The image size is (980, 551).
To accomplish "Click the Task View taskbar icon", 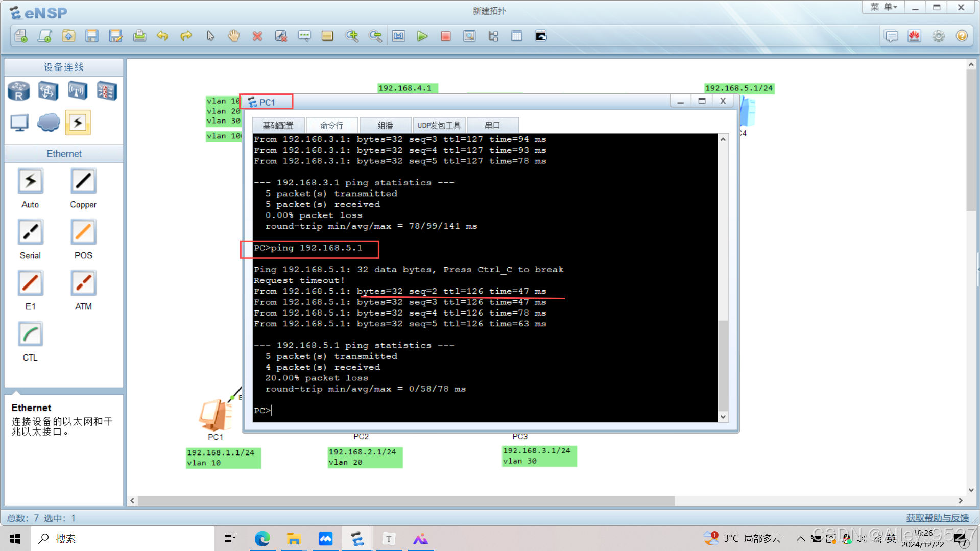I will (230, 539).
